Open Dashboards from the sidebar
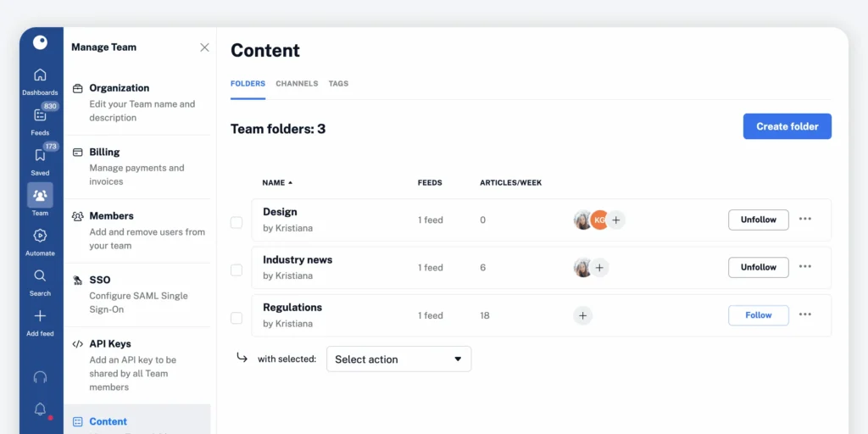The image size is (868, 434). point(40,75)
